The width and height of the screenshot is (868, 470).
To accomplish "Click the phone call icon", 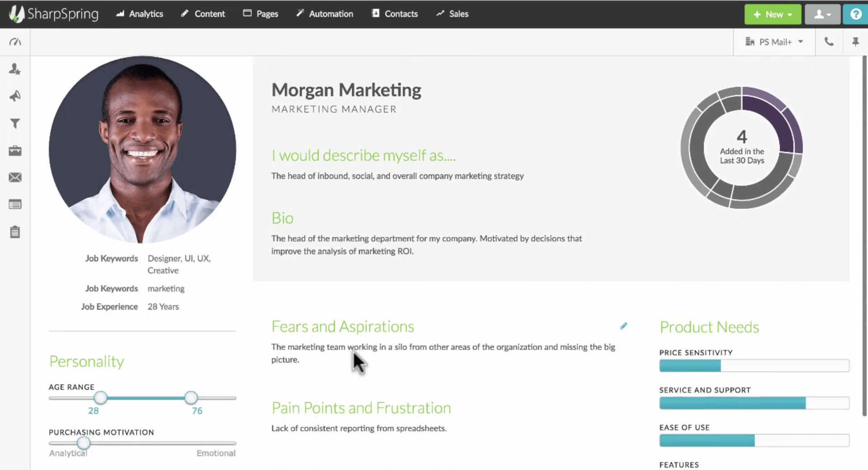I will 829,42.
